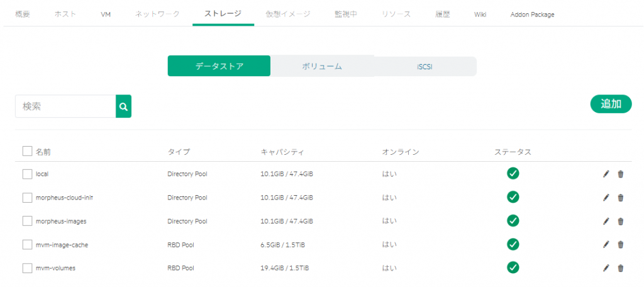Click pencil icon for morpheus-cloud-init row
The height and width of the screenshot is (287, 644).
click(606, 198)
